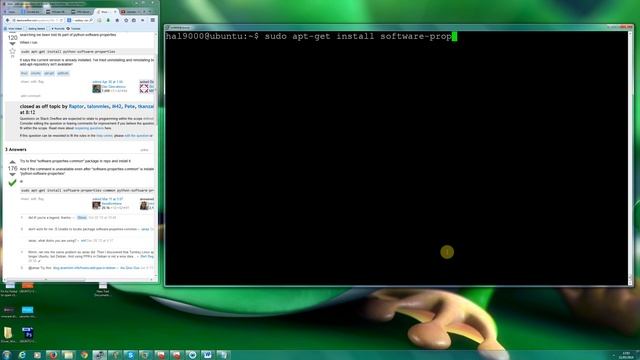Click the taskbar clock

[x=627, y=355]
